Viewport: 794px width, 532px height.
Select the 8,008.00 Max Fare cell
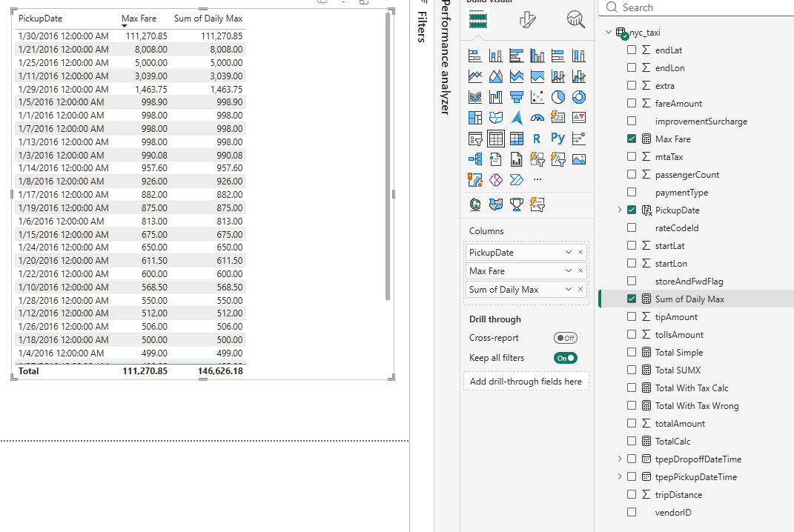coord(151,50)
